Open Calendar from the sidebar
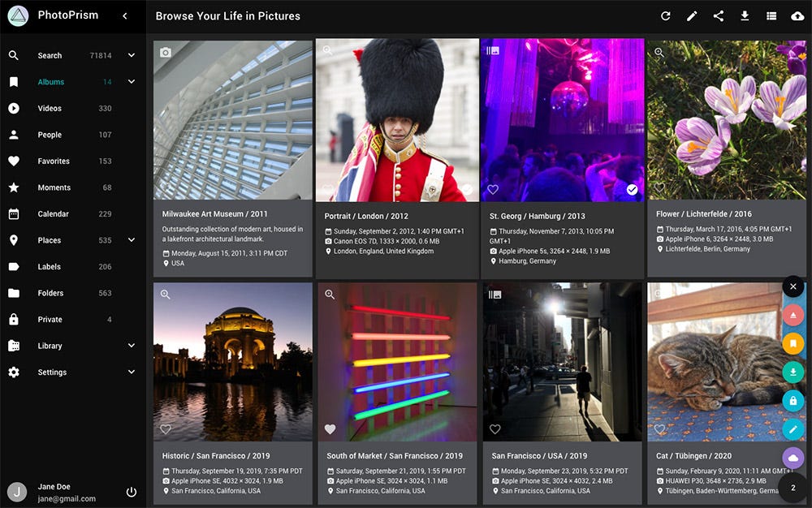This screenshot has width=812, height=508. 54,213
